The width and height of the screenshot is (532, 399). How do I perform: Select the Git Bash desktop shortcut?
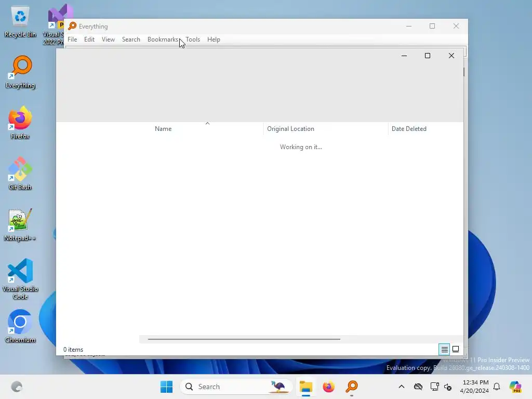[x=20, y=174]
